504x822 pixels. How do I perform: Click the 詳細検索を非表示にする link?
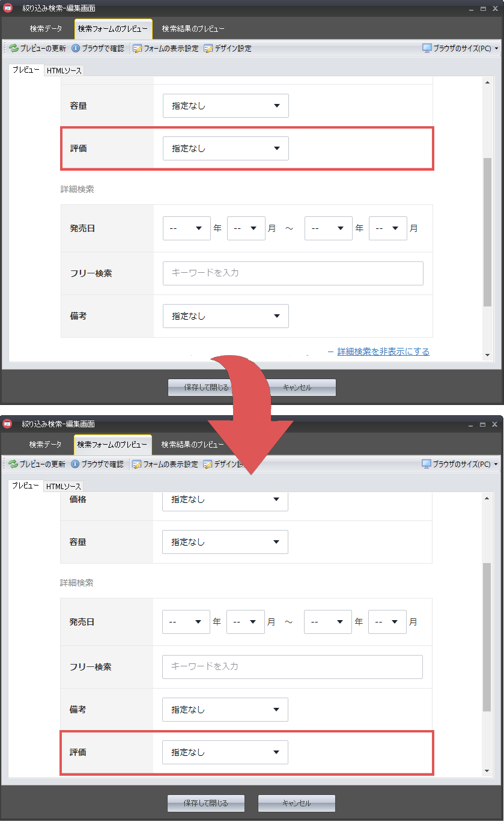[383, 352]
